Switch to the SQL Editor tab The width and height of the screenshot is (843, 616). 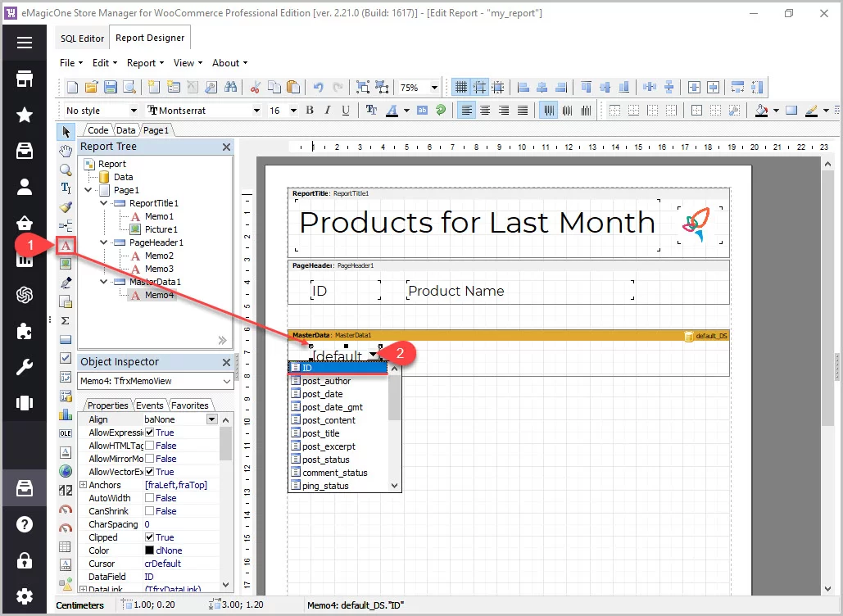pyautogui.click(x=83, y=38)
